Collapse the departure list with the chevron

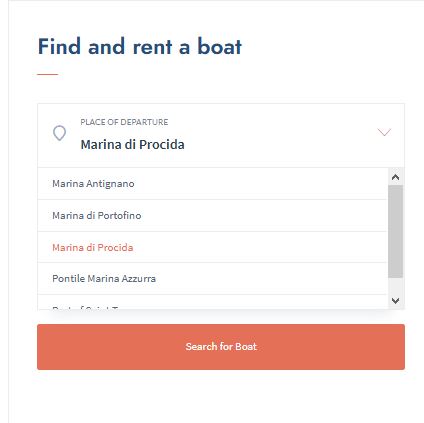[384, 132]
